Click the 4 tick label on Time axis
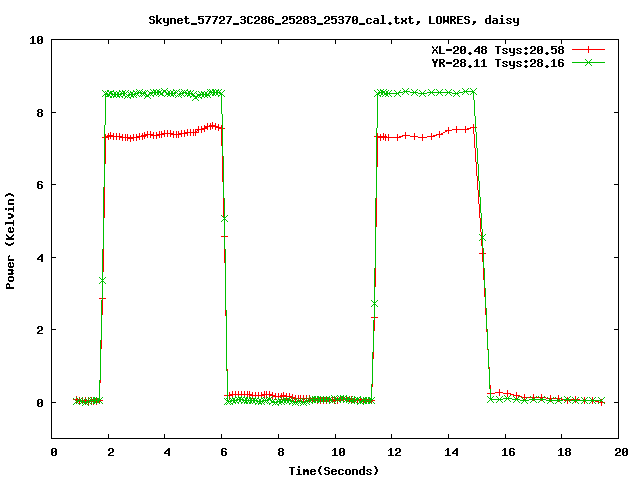This screenshot has width=640, height=480. 167,452
